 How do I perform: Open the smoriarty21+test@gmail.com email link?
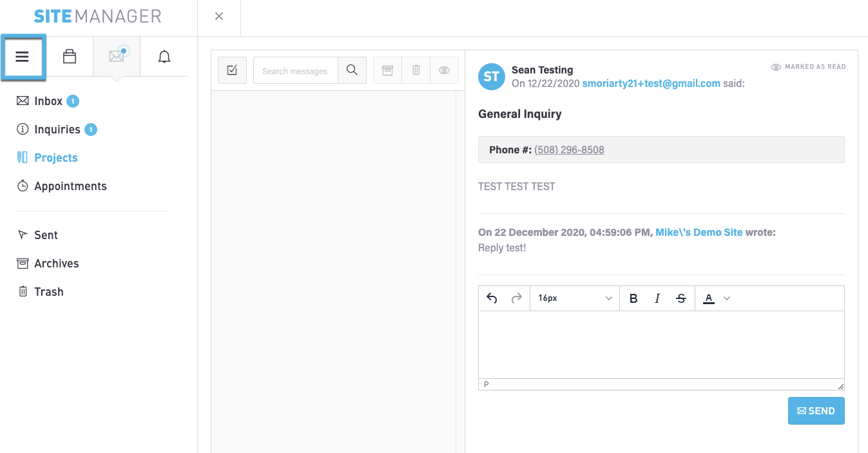[x=651, y=83]
